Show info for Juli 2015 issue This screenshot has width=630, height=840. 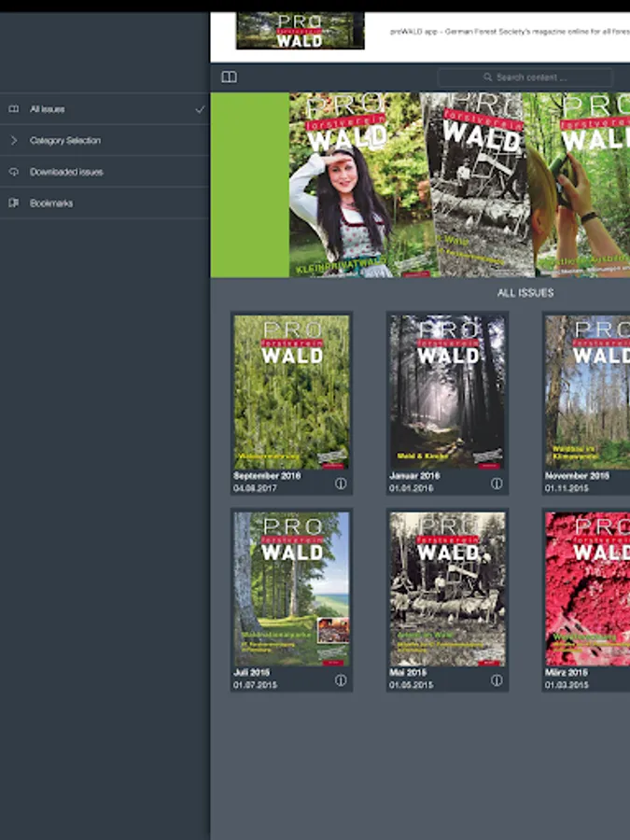tap(341, 680)
